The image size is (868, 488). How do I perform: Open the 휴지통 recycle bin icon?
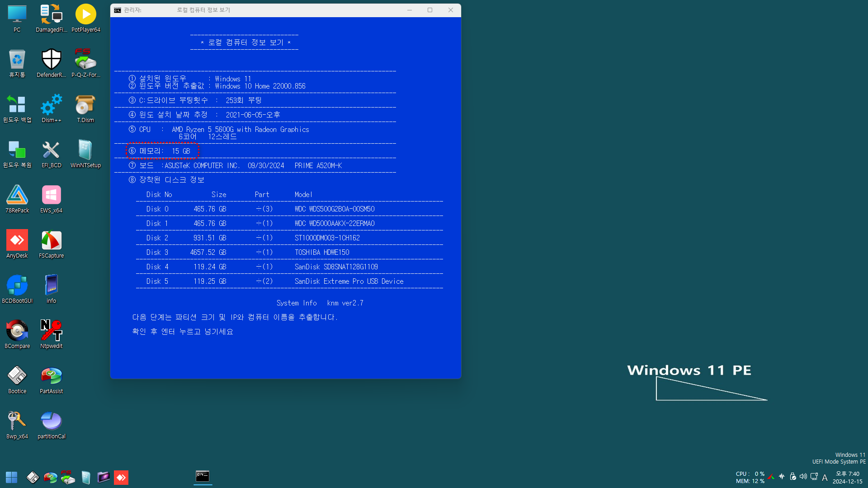click(x=17, y=64)
